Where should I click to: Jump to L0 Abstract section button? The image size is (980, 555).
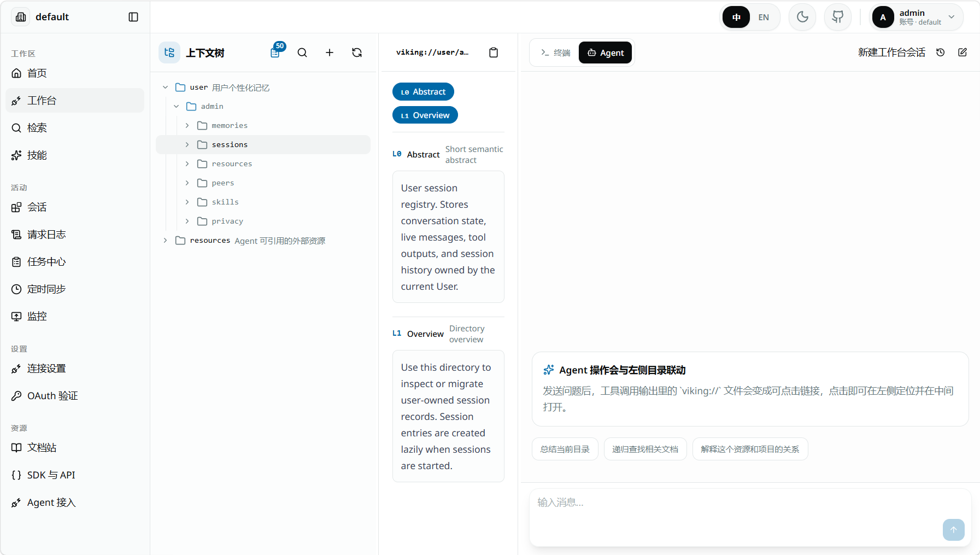423,92
